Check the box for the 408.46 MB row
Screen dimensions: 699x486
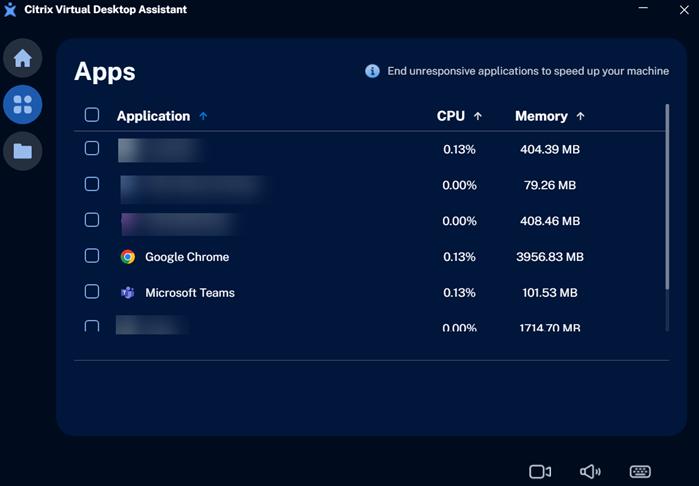point(92,219)
